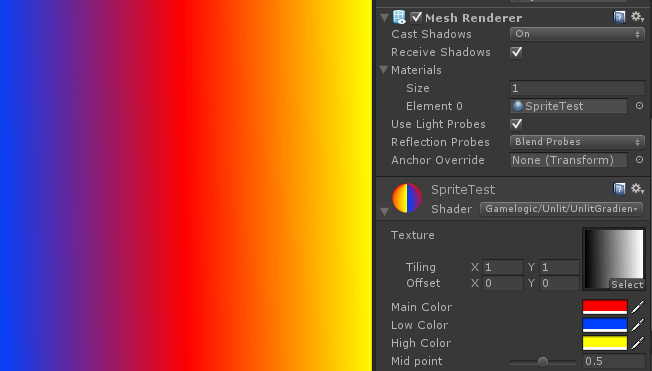Click the Element 0 SpriteTest field
Image resolution: width=652 pixels, height=371 pixels.
coord(568,106)
